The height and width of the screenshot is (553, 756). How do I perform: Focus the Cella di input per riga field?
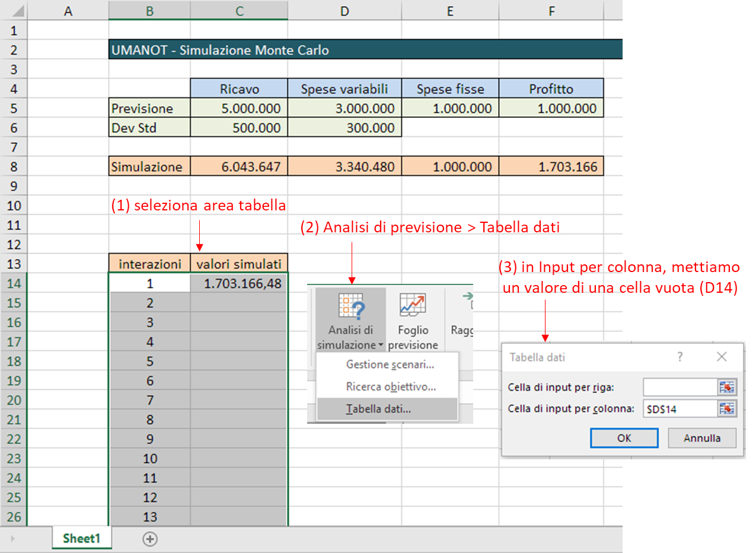click(x=680, y=387)
